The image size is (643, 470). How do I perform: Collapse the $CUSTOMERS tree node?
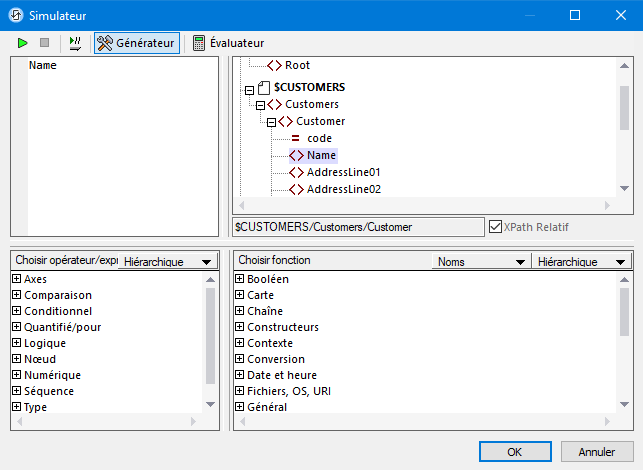coord(249,88)
